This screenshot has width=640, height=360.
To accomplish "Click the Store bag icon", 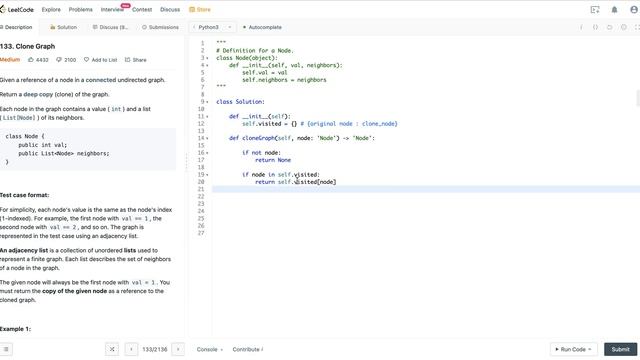I will tap(192, 9).
